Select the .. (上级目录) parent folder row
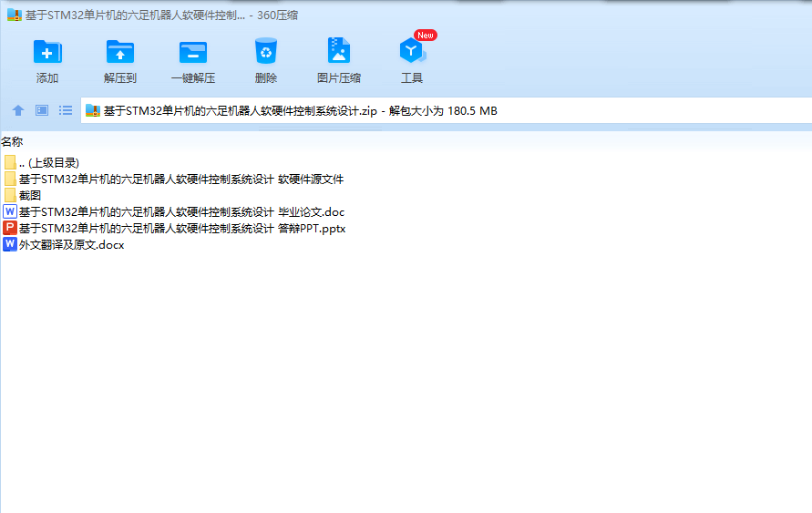This screenshot has height=513, width=812. click(41, 162)
